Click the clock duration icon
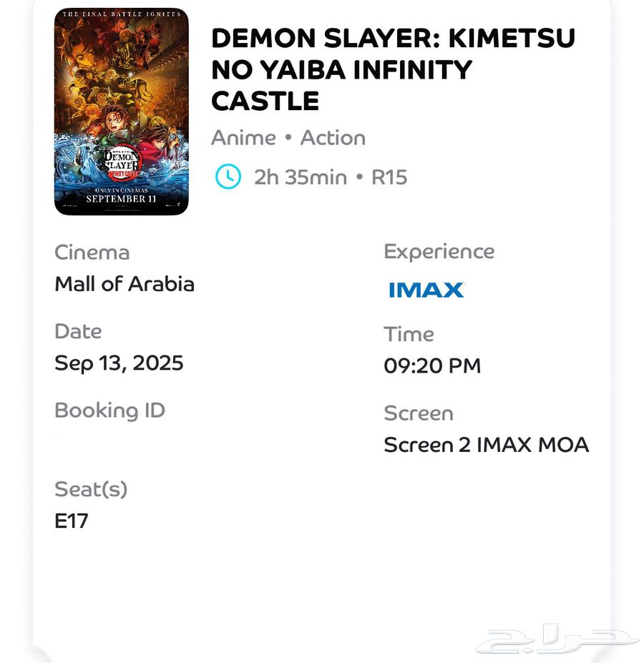The height and width of the screenshot is (663, 644). click(x=228, y=177)
